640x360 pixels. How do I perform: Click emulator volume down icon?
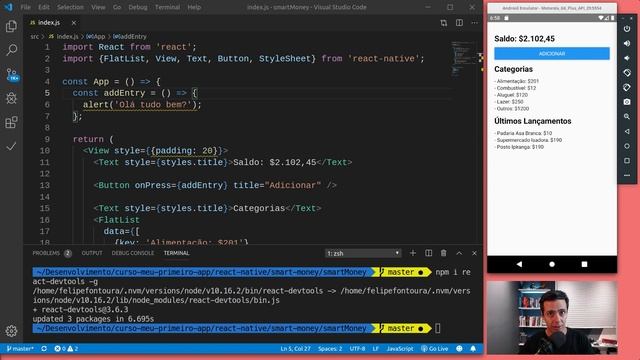click(x=627, y=58)
